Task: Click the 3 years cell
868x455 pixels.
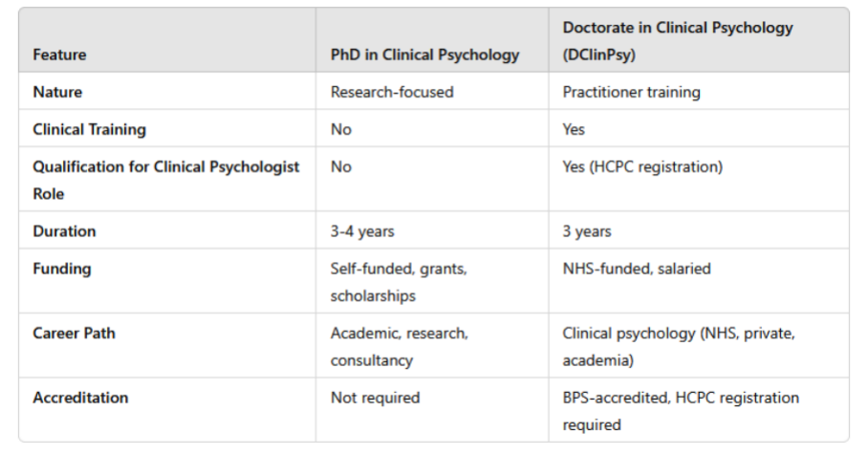Action: pyautogui.click(x=587, y=230)
